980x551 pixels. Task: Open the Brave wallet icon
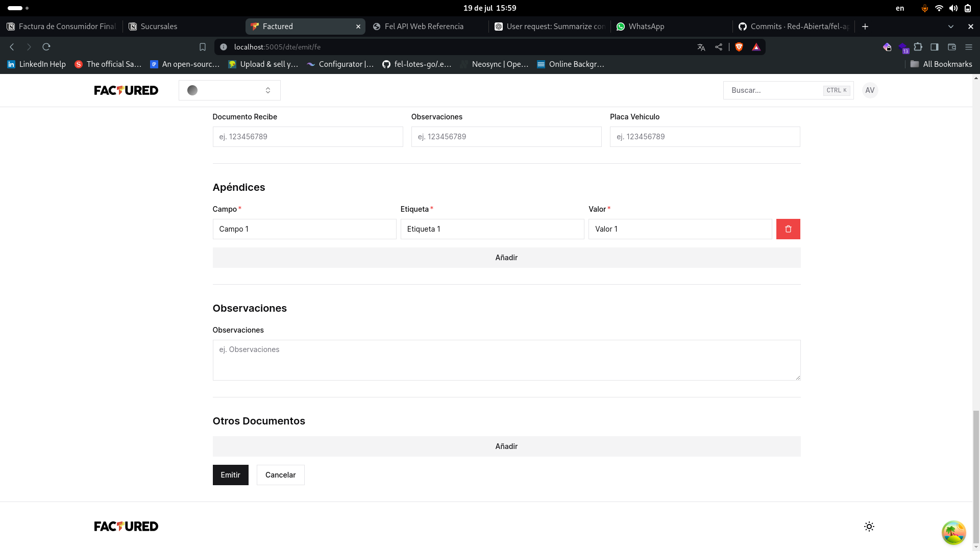pos(952,47)
